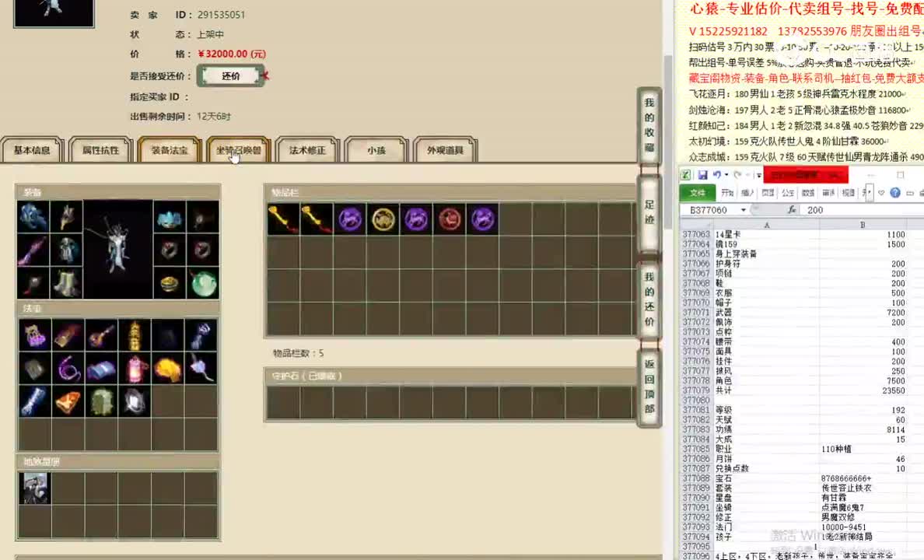The width and height of the screenshot is (924, 560).
Task: Open the yellow lantern 法宝 icon
Action: (x=135, y=334)
